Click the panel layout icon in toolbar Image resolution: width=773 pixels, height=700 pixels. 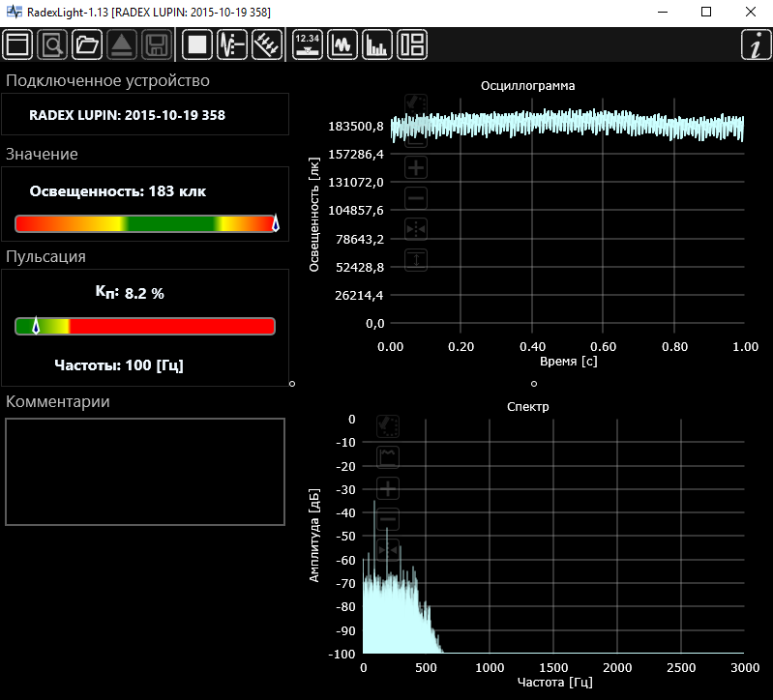tap(412, 44)
